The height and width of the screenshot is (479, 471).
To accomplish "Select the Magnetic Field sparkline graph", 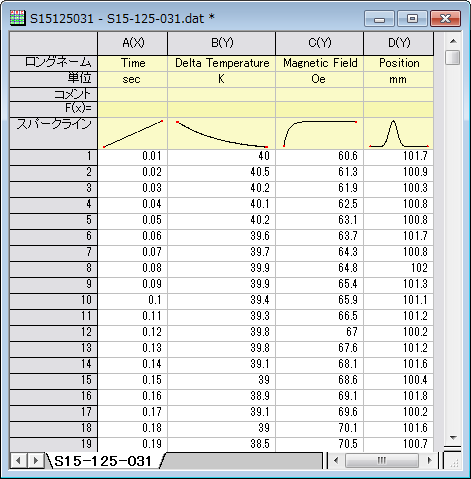I will point(320,133).
